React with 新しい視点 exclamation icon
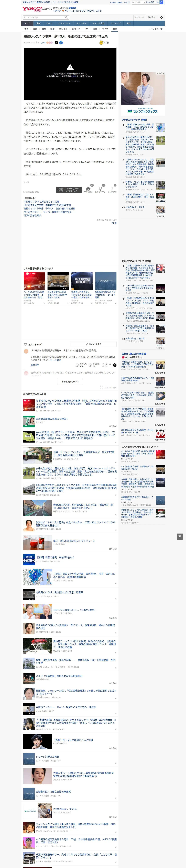 112,189
